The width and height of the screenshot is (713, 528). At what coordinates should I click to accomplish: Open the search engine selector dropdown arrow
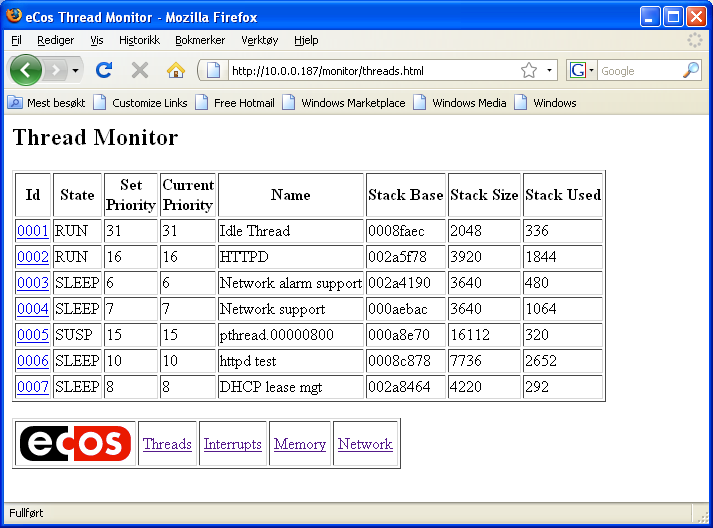592,70
